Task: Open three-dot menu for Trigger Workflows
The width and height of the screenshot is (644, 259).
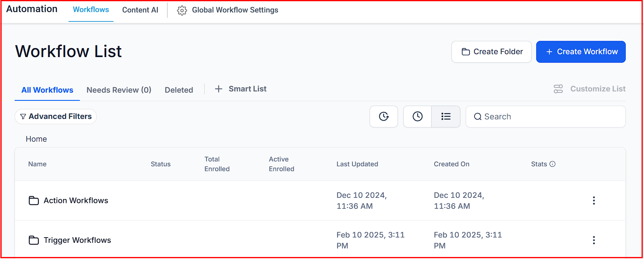Action: [594, 240]
